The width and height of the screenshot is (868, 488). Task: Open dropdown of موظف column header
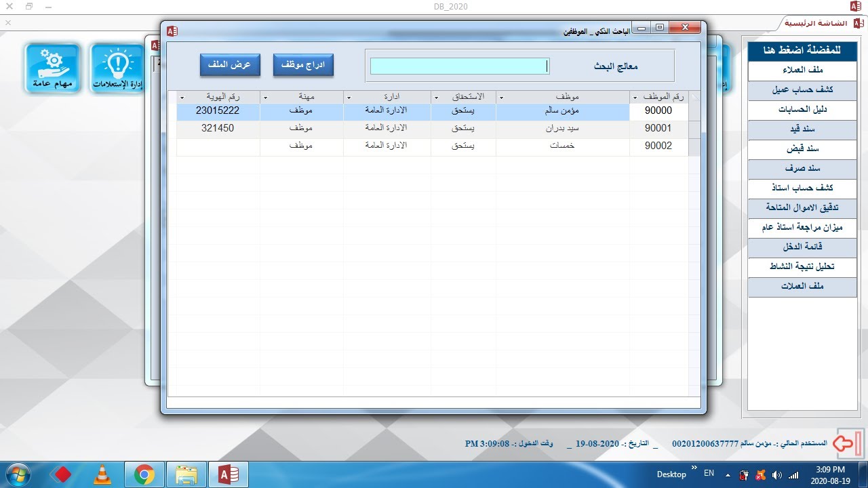[x=501, y=97]
